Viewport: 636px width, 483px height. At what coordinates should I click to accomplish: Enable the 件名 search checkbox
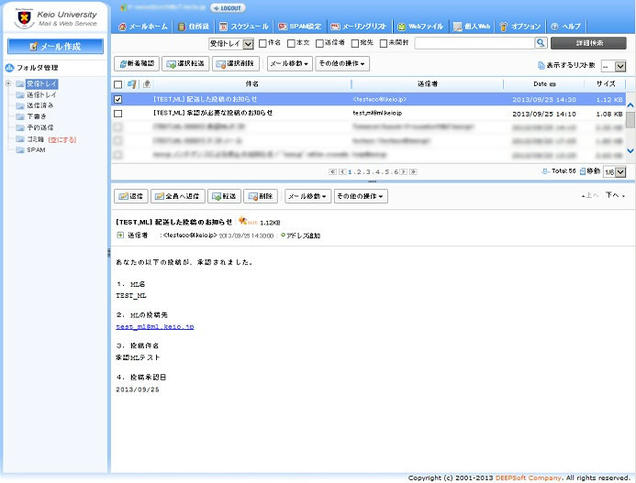(x=263, y=44)
